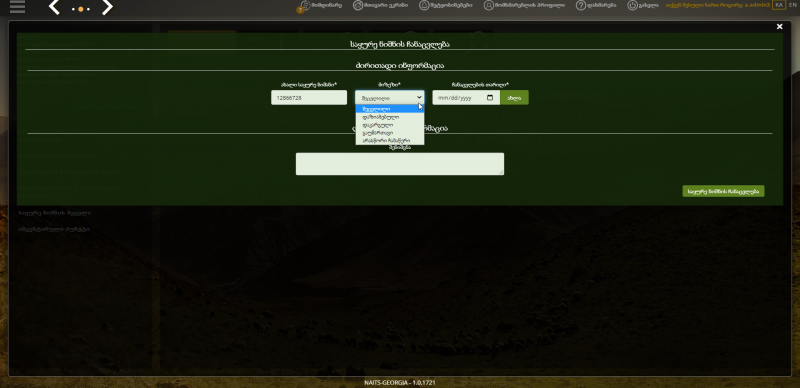Viewport: 800px width, 388px height.
Task: Collapse the reason dropdown via its chevron
Action: (419, 97)
